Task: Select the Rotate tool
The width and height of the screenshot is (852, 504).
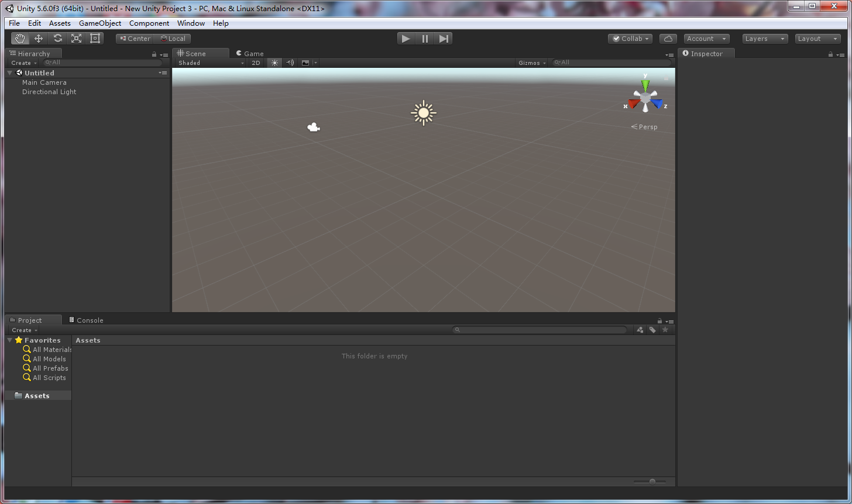Action: pyautogui.click(x=57, y=38)
